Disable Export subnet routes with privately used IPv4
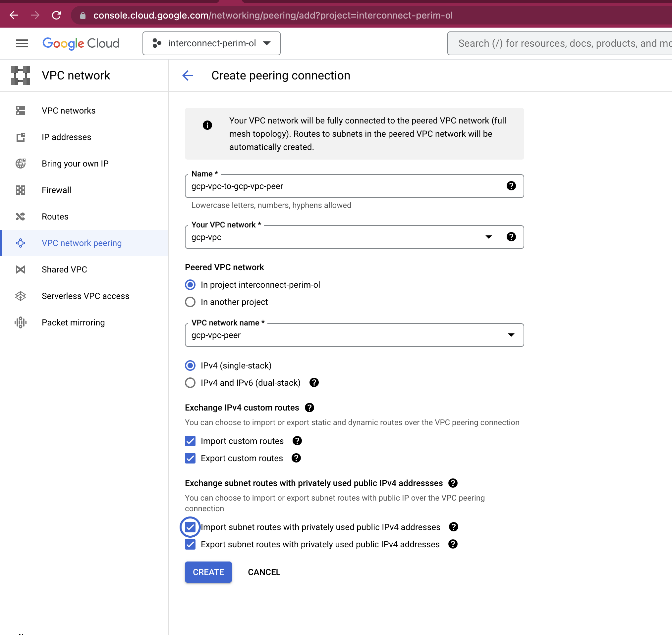 click(x=190, y=544)
